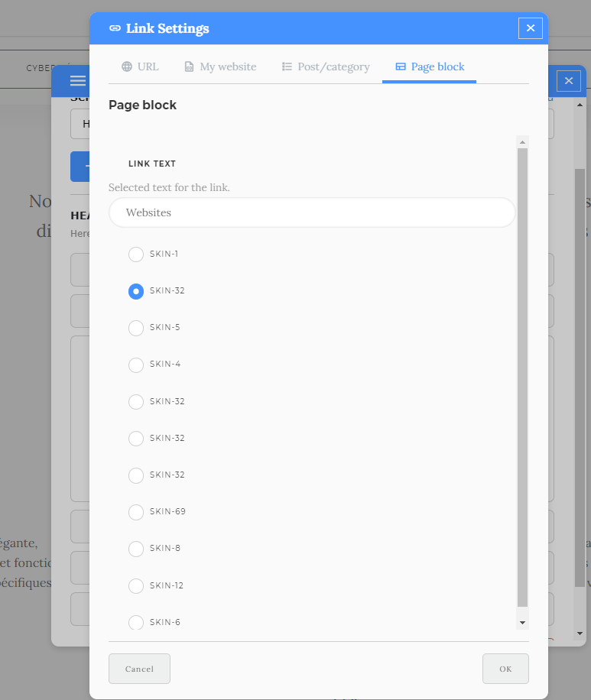The image size is (591, 700).
Task: Select the SKIN-69 radio option
Action: (x=136, y=511)
